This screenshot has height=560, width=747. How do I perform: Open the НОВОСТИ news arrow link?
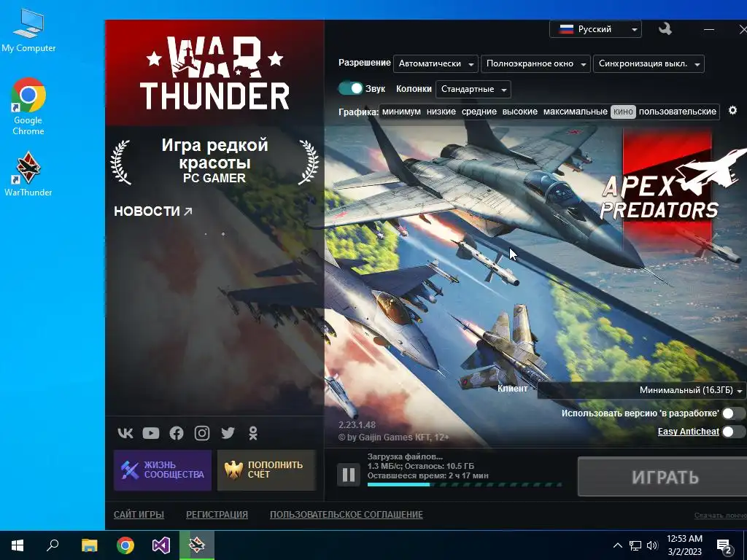[x=153, y=211]
